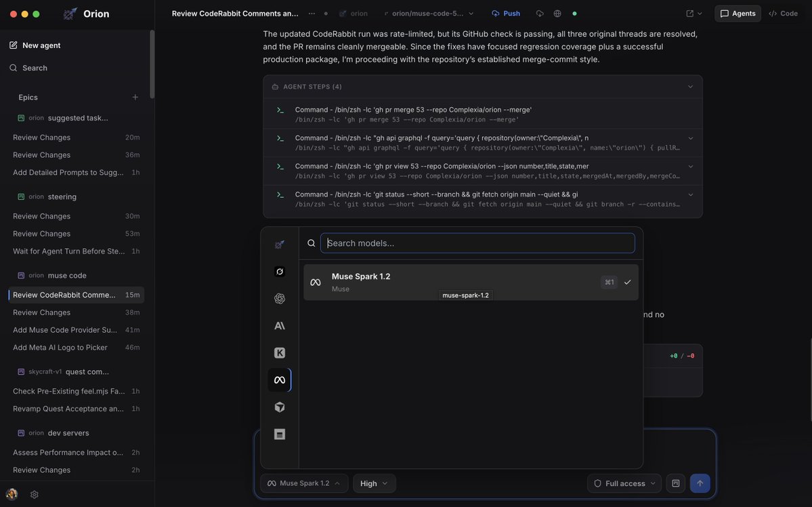Viewport: 812px width, 507px height.
Task: Click the globe icon in the header
Action: [557, 14]
